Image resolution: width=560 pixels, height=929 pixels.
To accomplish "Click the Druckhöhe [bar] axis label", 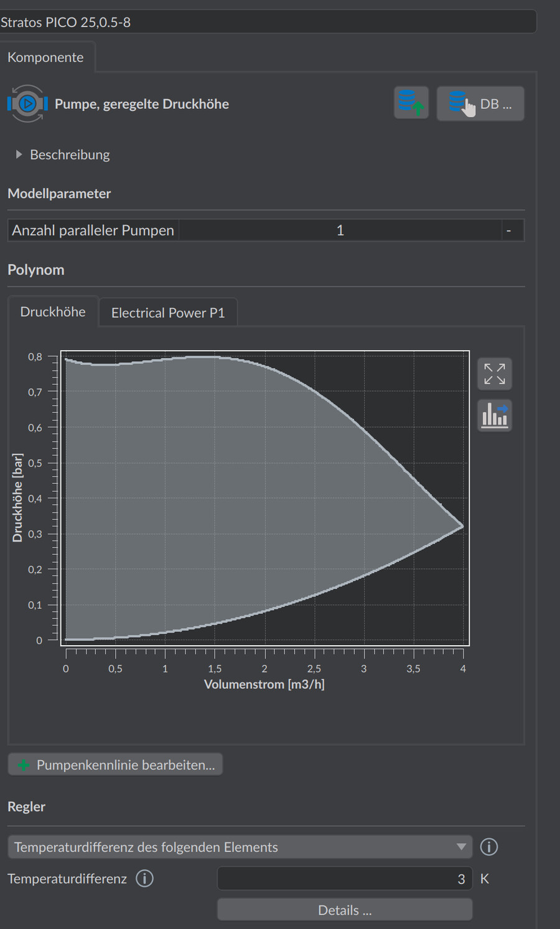I will (17, 498).
